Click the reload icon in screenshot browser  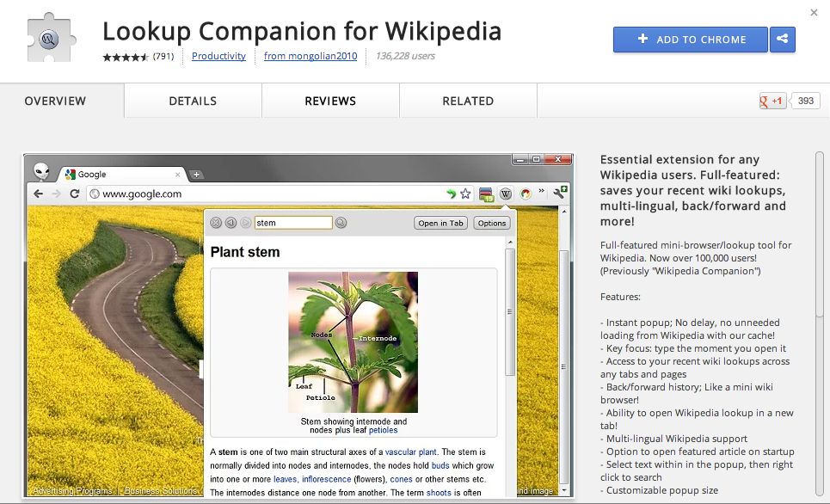coord(75,194)
